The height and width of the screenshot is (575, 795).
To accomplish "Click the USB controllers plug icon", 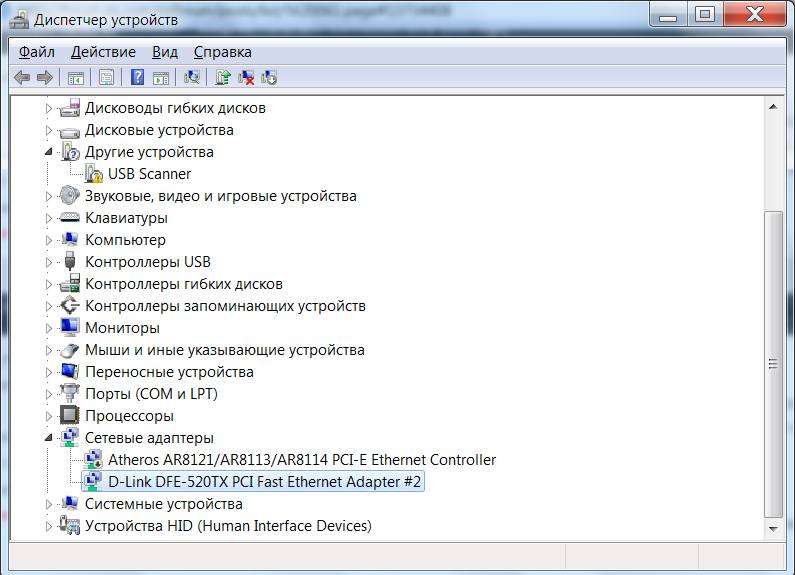I will (70, 262).
